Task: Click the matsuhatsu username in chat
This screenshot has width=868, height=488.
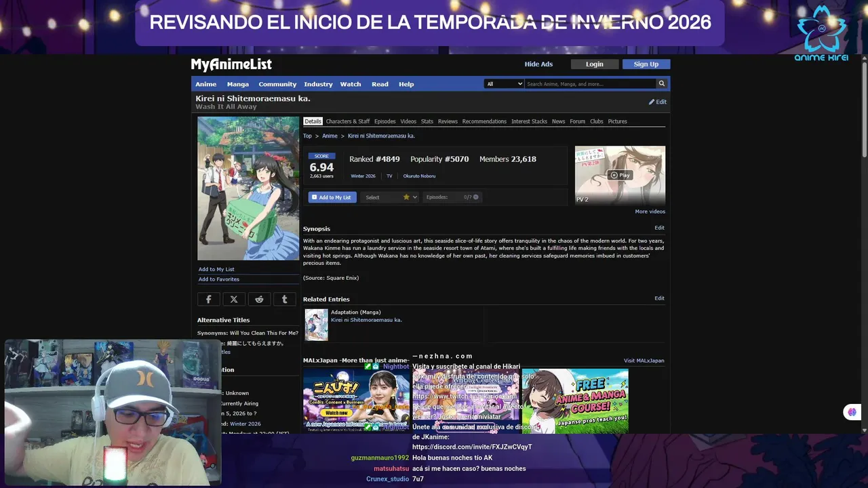Action: coord(391,468)
